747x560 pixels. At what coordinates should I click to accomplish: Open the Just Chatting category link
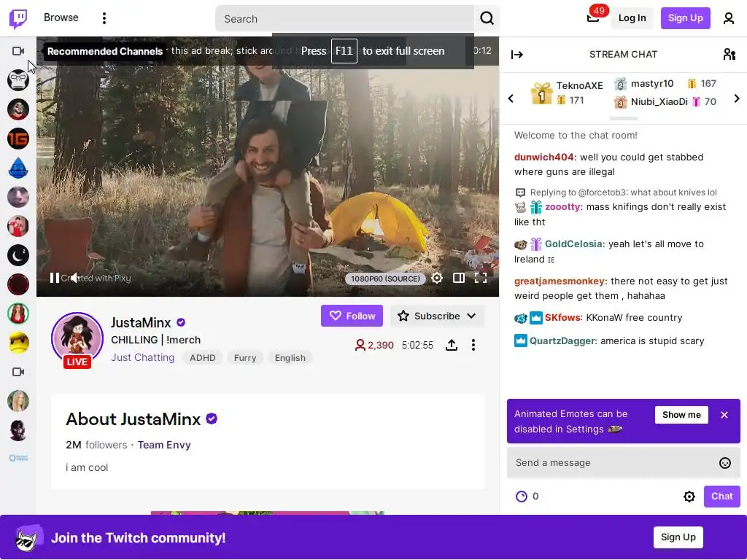click(x=143, y=357)
